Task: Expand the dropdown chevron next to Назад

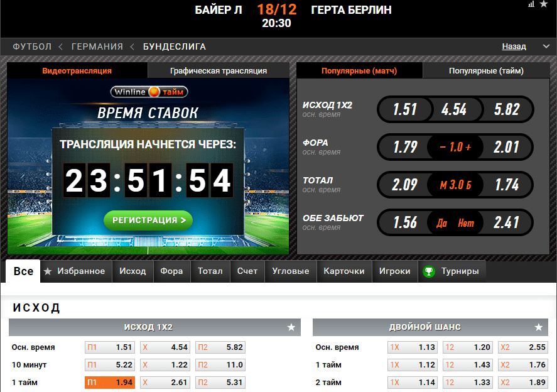Action: click(546, 46)
